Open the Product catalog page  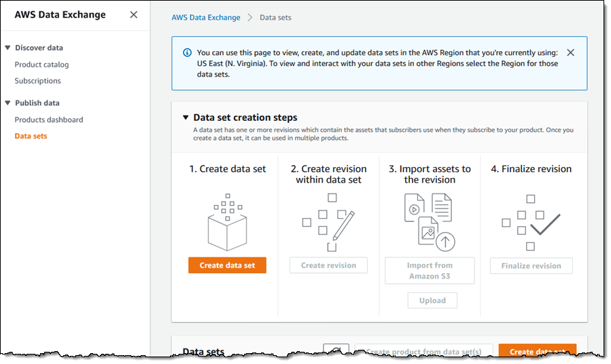point(41,65)
